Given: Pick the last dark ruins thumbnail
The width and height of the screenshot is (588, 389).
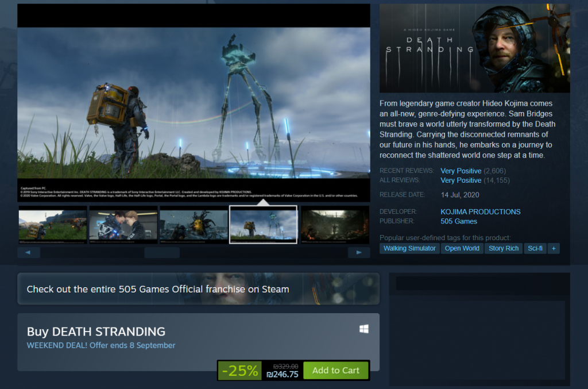Looking at the screenshot, I should pos(335,225).
